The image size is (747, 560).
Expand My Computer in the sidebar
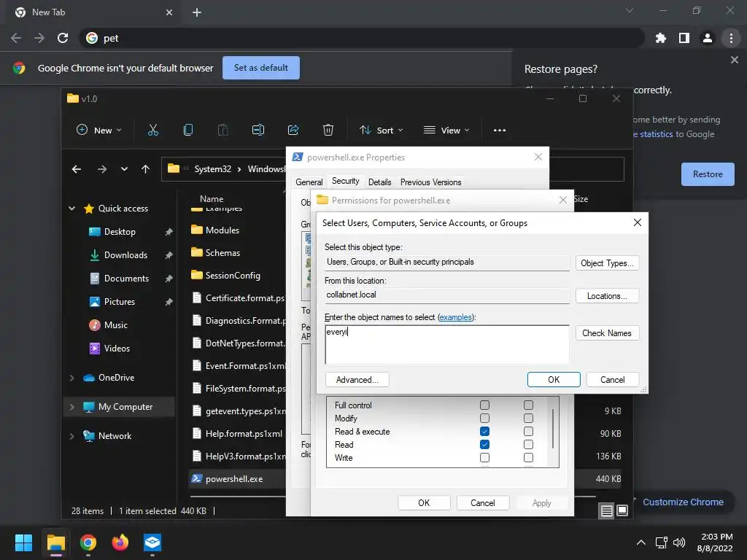pos(72,407)
